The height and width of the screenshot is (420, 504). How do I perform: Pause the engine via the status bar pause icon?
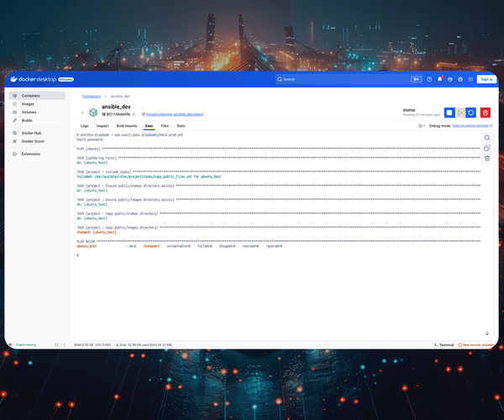(x=56, y=344)
